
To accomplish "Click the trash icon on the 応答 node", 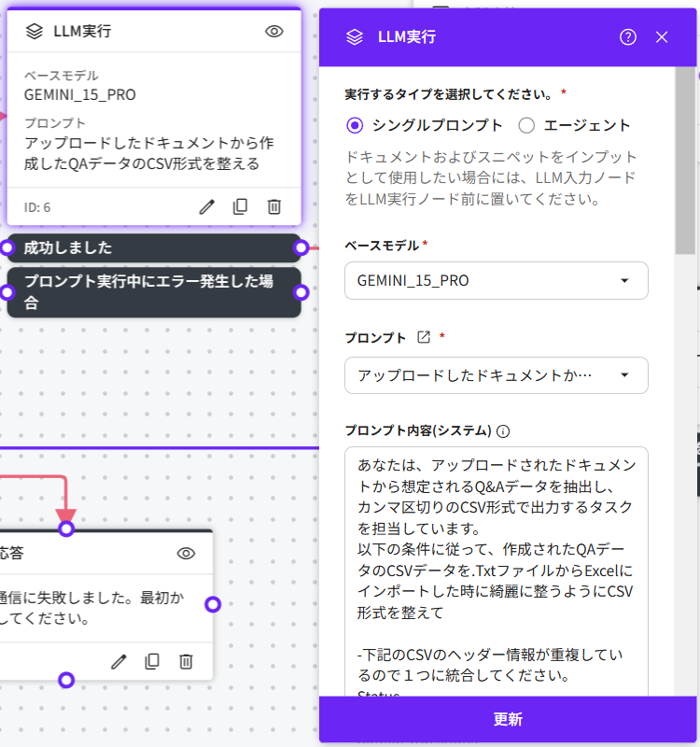I will point(186,661).
